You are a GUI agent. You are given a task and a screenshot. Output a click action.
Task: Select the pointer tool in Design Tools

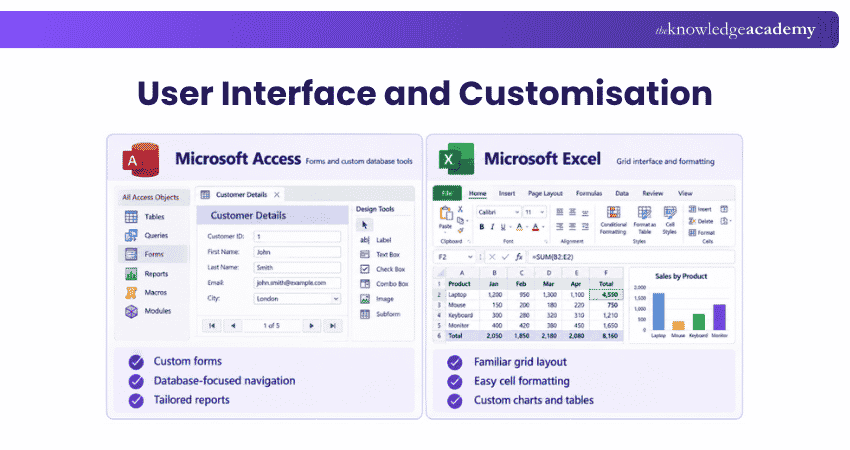point(364,224)
